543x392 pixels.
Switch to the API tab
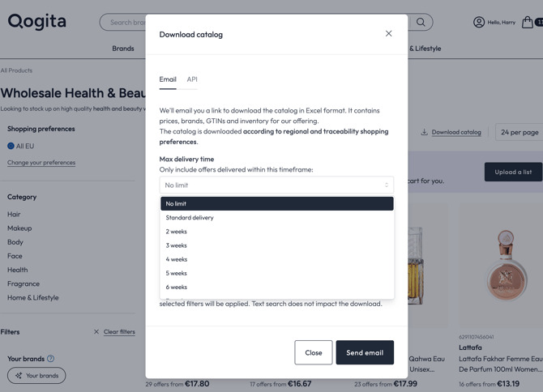[x=192, y=79]
